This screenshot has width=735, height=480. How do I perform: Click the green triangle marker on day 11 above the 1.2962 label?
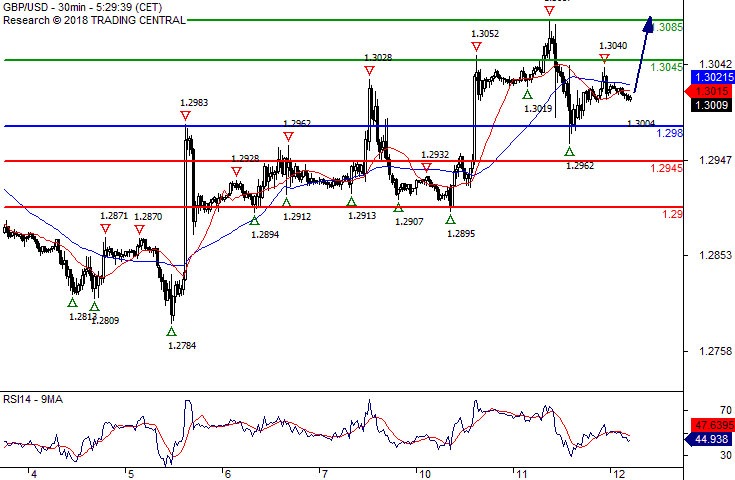[x=569, y=151]
